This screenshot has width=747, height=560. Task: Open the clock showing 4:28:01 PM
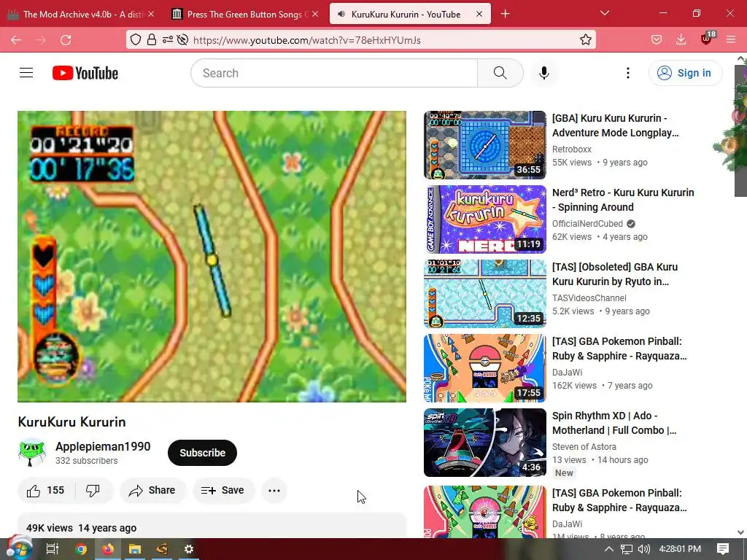(680, 549)
